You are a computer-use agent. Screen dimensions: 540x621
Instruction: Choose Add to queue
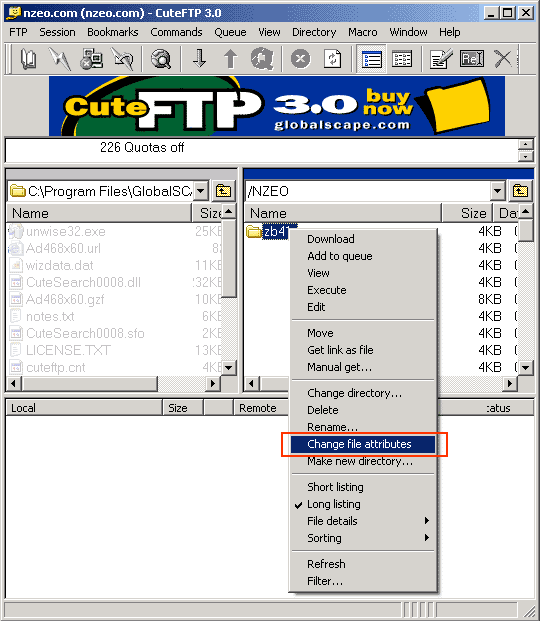362,256
